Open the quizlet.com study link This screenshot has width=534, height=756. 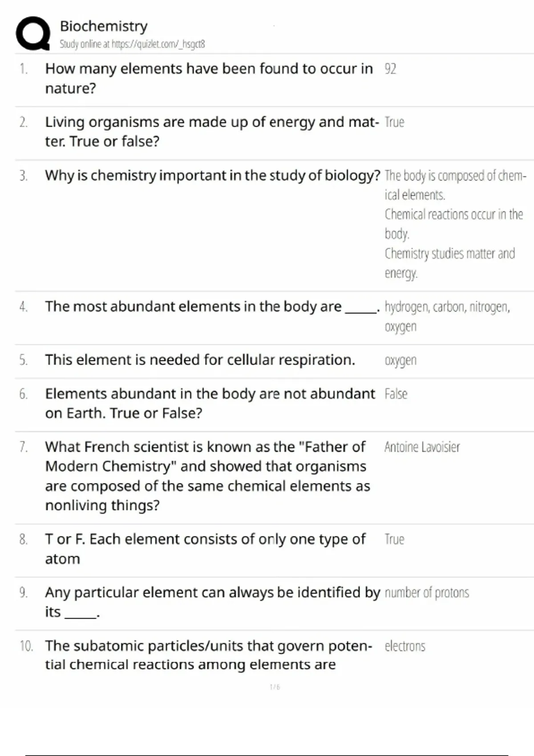[x=132, y=44]
